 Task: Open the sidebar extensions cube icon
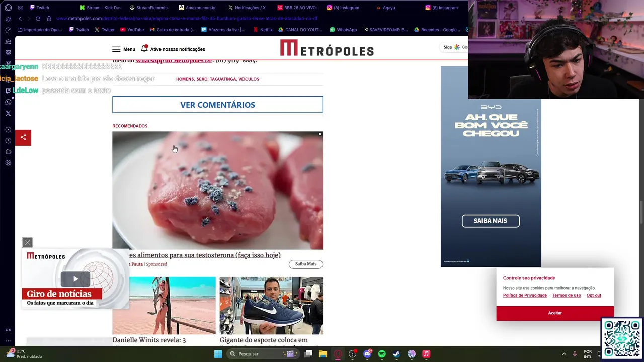click(x=8, y=152)
